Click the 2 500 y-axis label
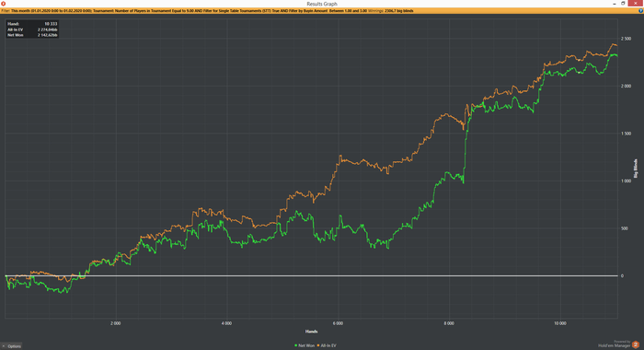 pos(626,39)
